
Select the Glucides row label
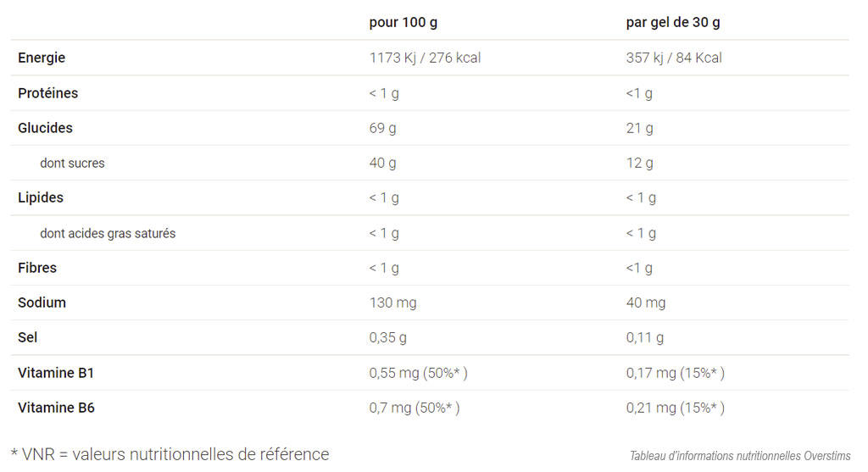point(45,128)
